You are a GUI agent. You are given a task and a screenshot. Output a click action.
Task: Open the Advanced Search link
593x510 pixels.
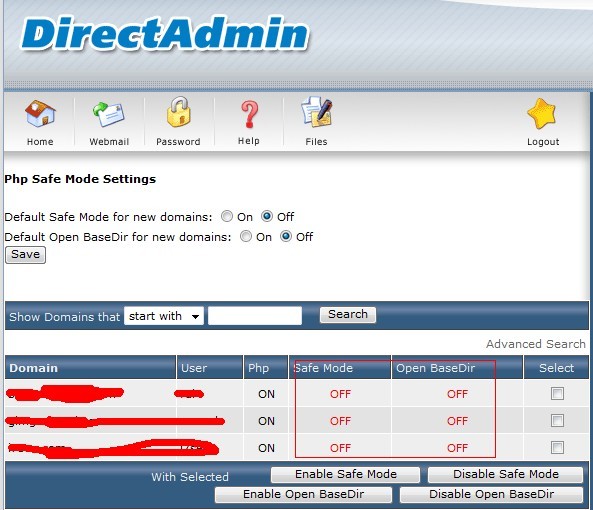tap(536, 344)
